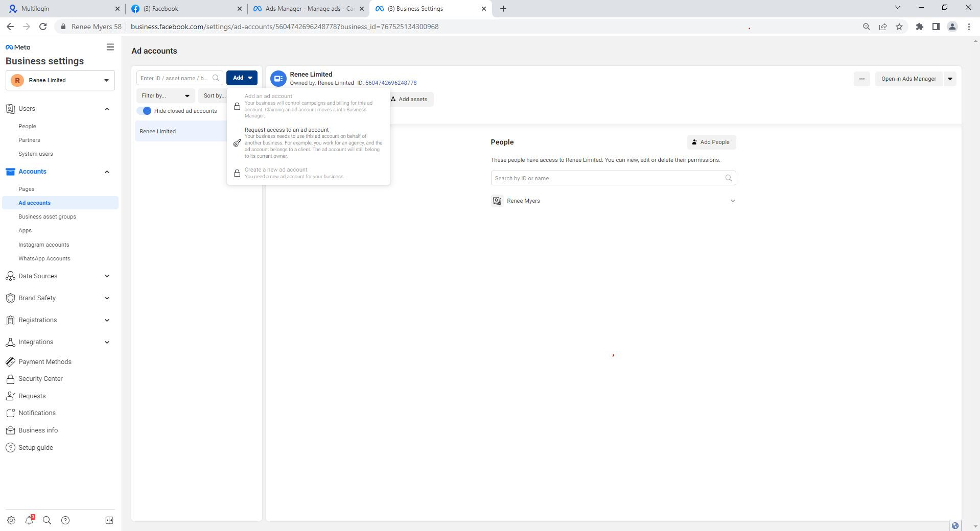Open the browser extensions puzzle icon
Screen dimensions: 980x531
[919, 27]
